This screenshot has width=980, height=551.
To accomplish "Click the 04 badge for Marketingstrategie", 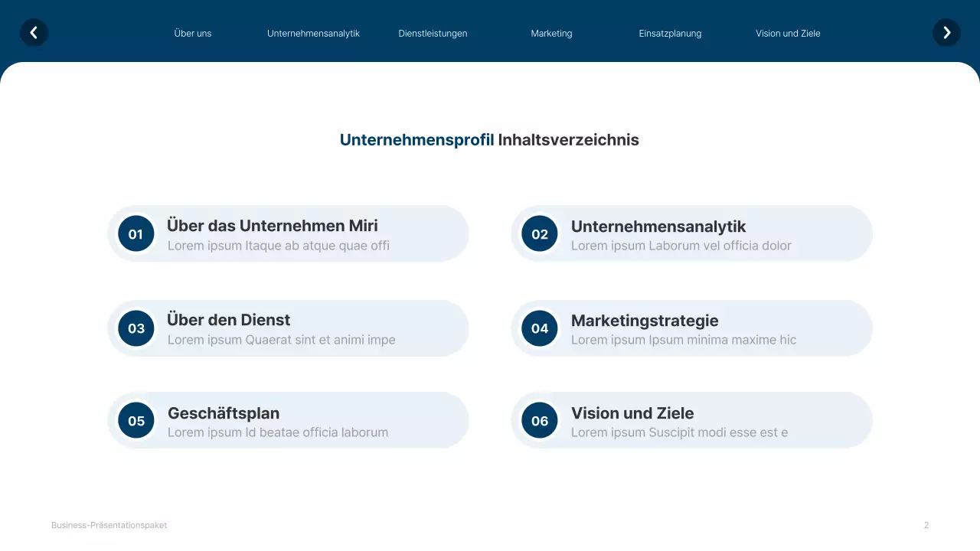I will 539,328.
